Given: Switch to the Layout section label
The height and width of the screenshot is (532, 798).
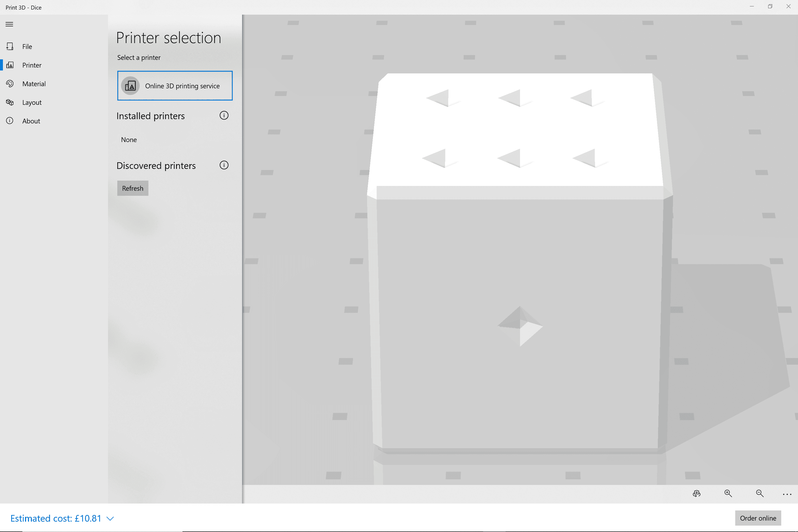Looking at the screenshot, I should [x=32, y=102].
